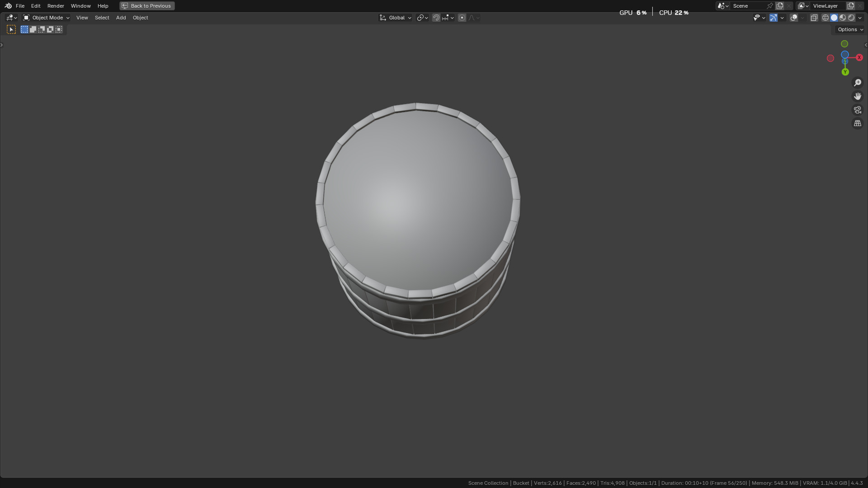Click the negative Y axis gizmo circle
Viewport: 868px width, 488px height.
(844, 44)
